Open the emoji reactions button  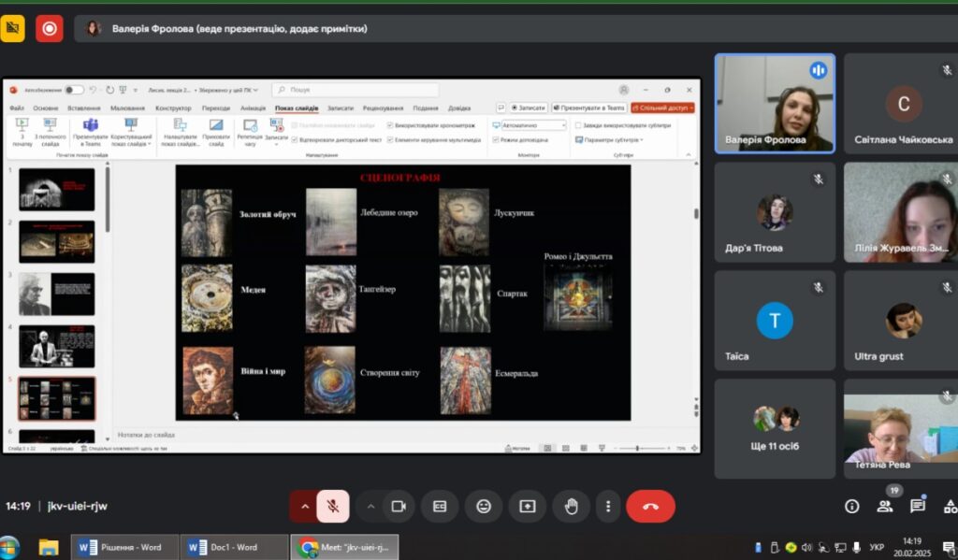pos(484,506)
